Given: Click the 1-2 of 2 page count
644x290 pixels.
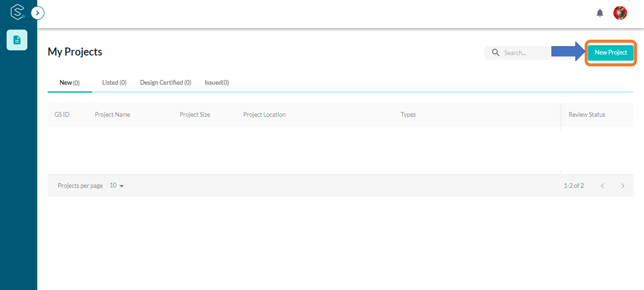Looking at the screenshot, I should pos(574,186).
